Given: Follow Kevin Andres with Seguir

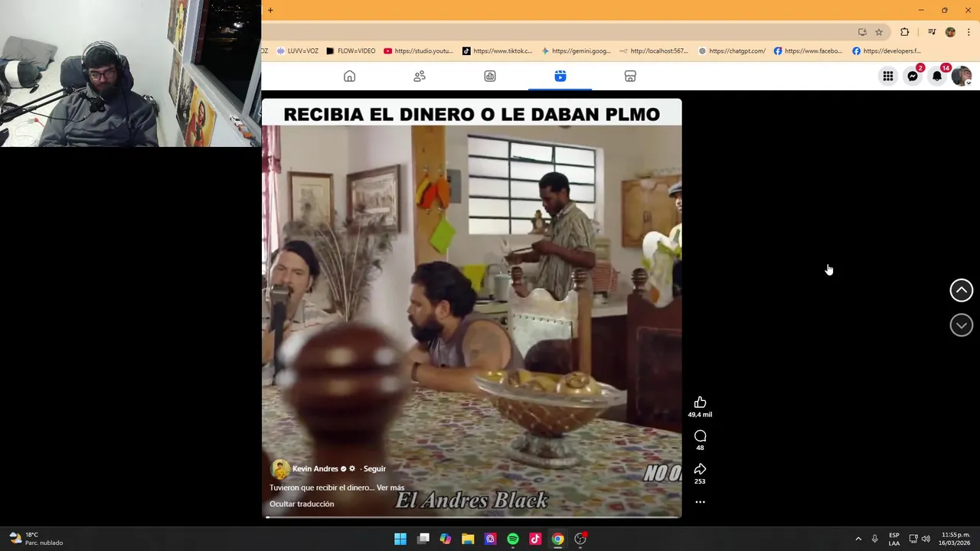Looking at the screenshot, I should 374,468.
